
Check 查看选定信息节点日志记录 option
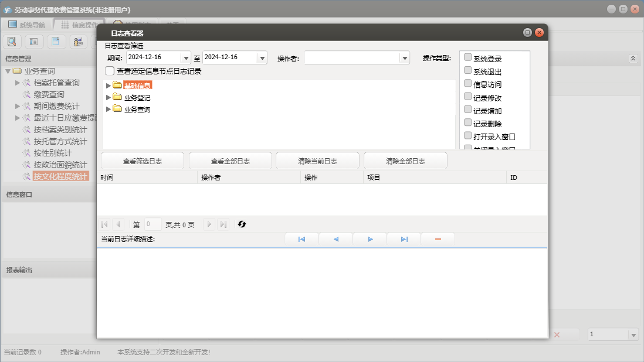point(110,71)
